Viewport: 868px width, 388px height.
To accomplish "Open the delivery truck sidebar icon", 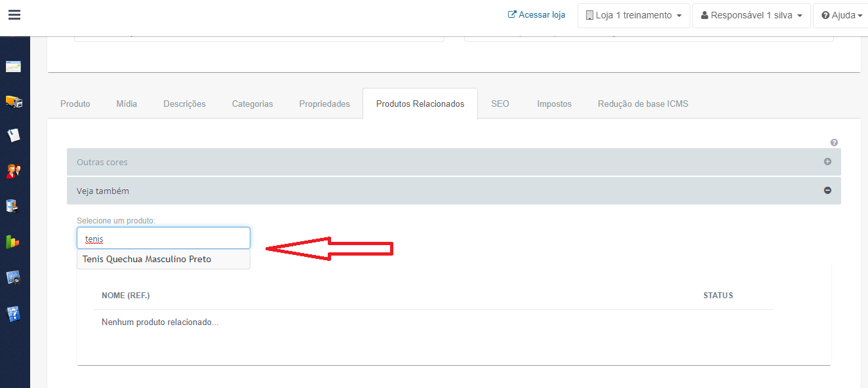I will 14,101.
